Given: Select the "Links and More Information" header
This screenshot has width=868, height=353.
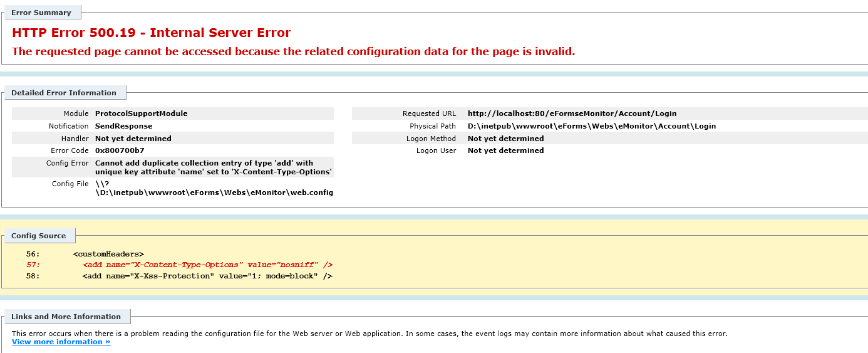Looking at the screenshot, I should tap(66, 317).
